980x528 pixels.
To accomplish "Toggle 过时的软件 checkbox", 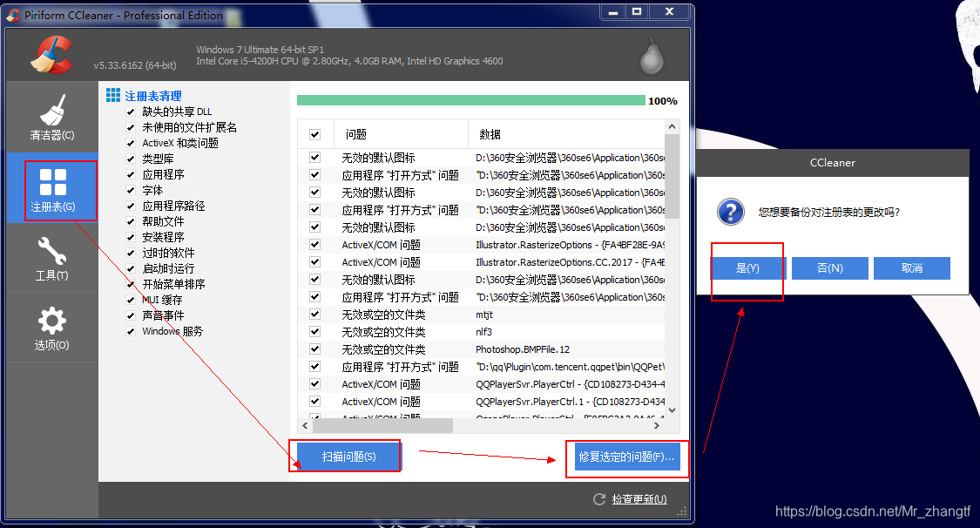I will [x=131, y=253].
